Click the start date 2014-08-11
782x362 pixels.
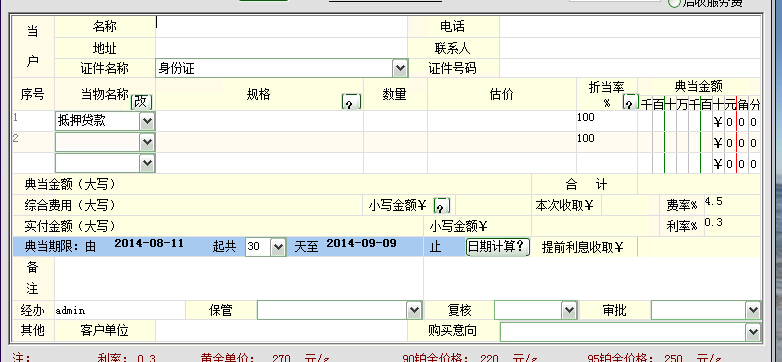point(149,243)
